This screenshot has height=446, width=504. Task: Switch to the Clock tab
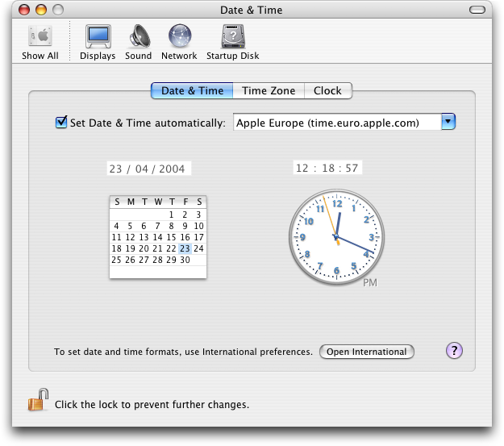pos(328,90)
